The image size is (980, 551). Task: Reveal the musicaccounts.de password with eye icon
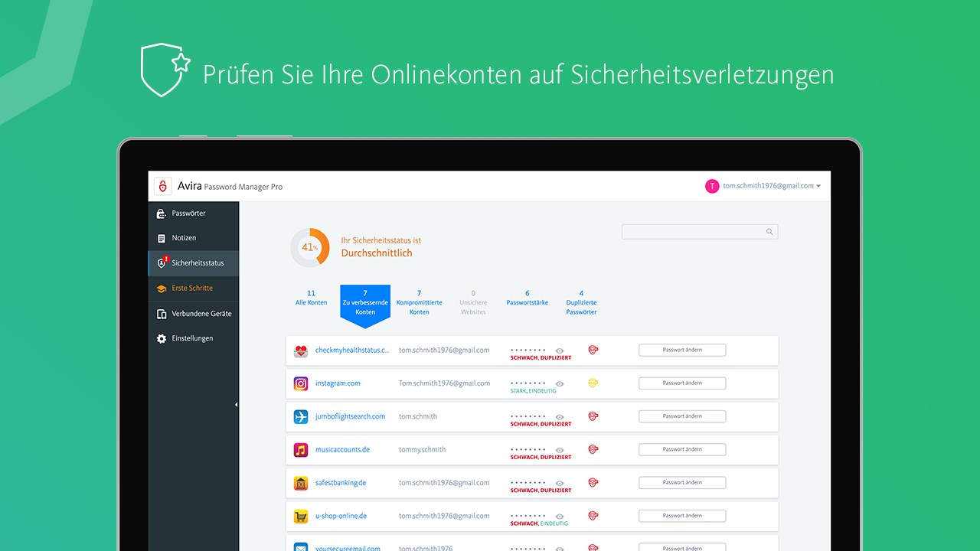pyautogui.click(x=560, y=450)
